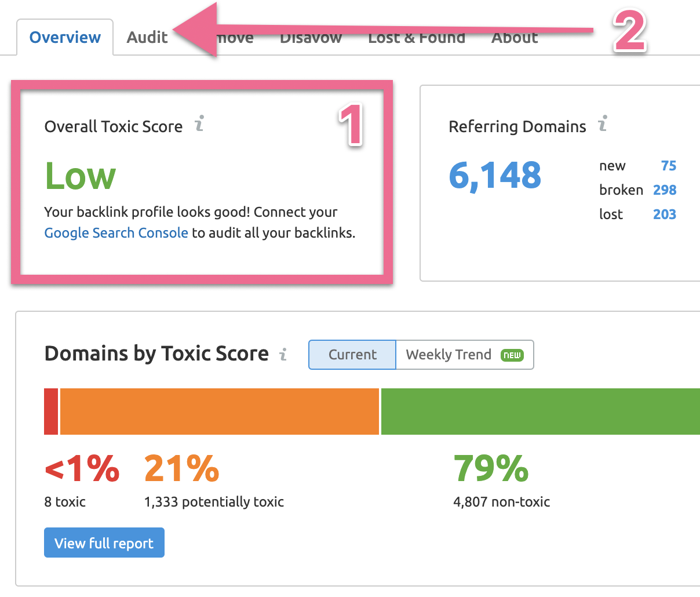700x597 pixels.
Task: Click the 21% potentially toxic percentage
Action: 181,468
